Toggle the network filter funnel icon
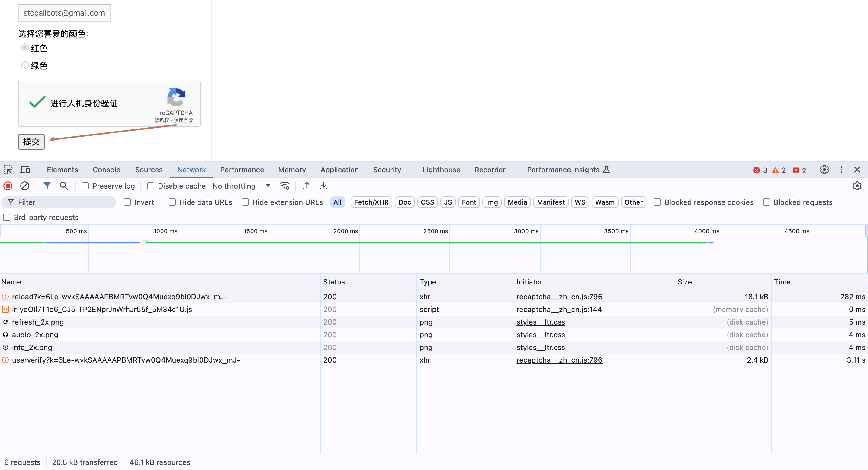The height and width of the screenshot is (470, 868). coord(47,186)
